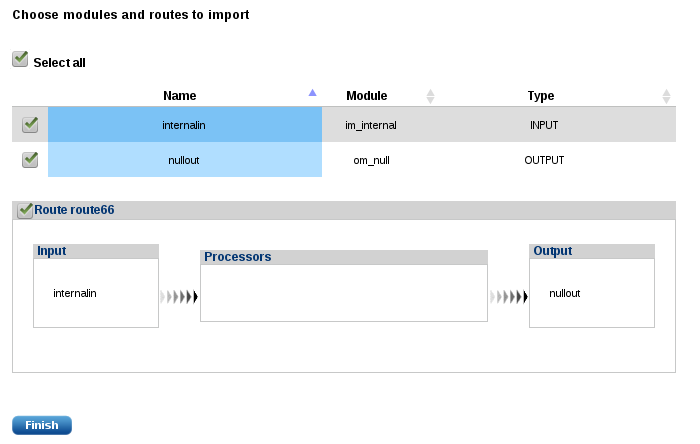Click the Module column header
700x444 pixels.
coord(367,96)
